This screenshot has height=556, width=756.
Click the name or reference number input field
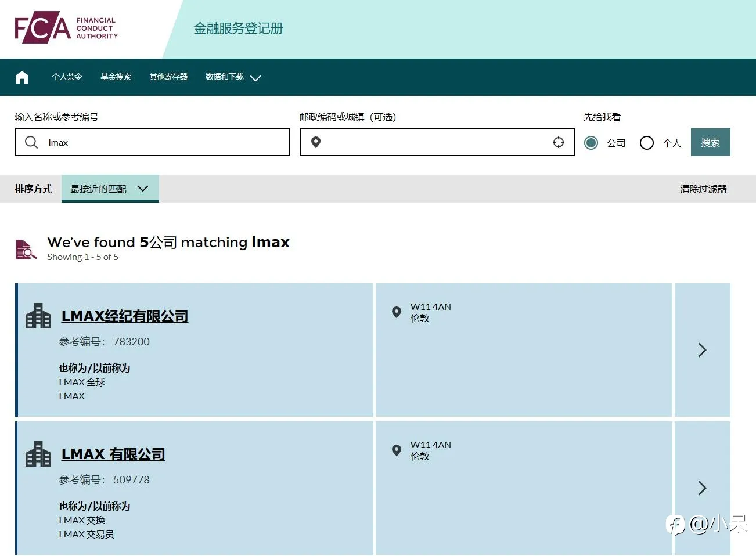click(x=153, y=142)
